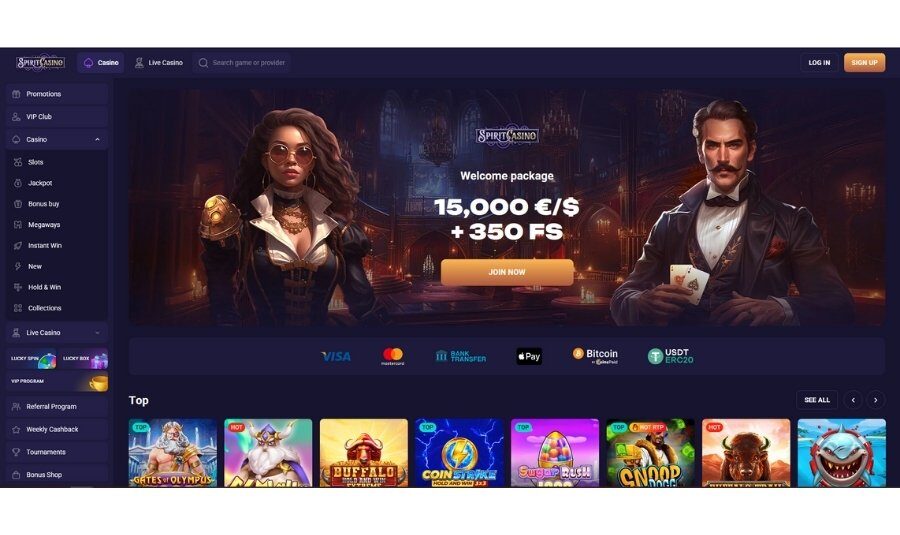Open the Lucky Box gift banner
The image size is (900, 535).
(84, 359)
